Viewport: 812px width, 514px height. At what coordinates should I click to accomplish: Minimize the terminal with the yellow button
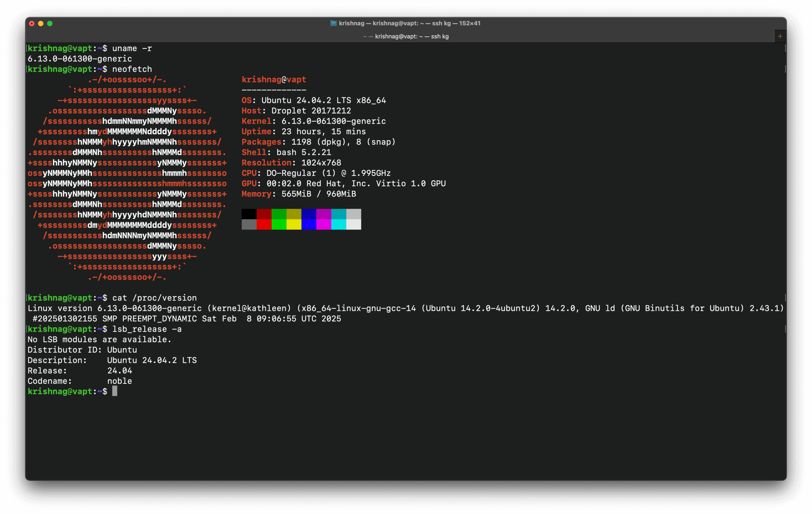click(x=41, y=23)
